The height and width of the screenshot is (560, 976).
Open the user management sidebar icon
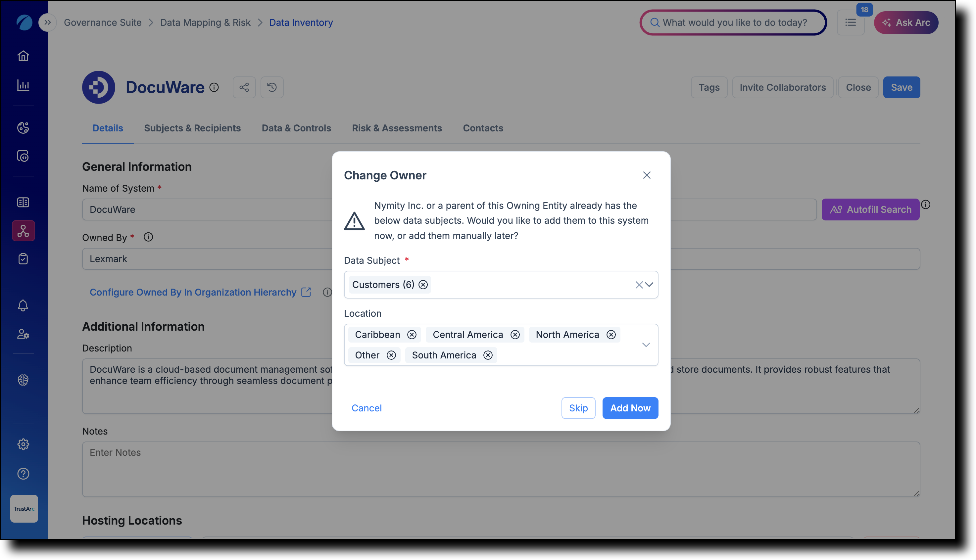(x=23, y=334)
